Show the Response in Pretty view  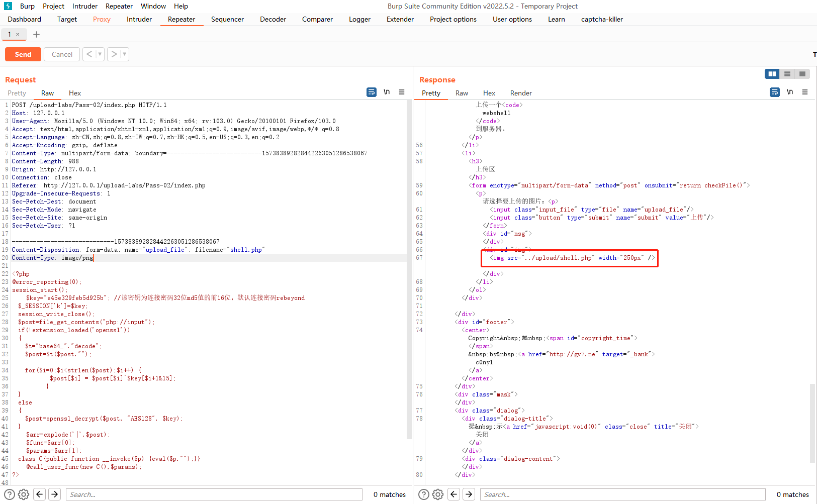point(431,93)
